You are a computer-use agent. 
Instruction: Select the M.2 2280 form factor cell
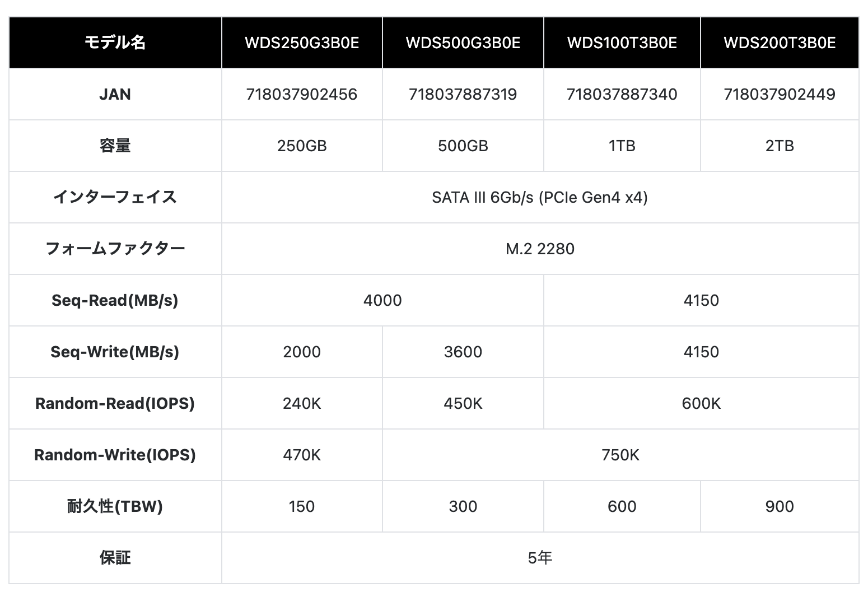click(540, 249)
